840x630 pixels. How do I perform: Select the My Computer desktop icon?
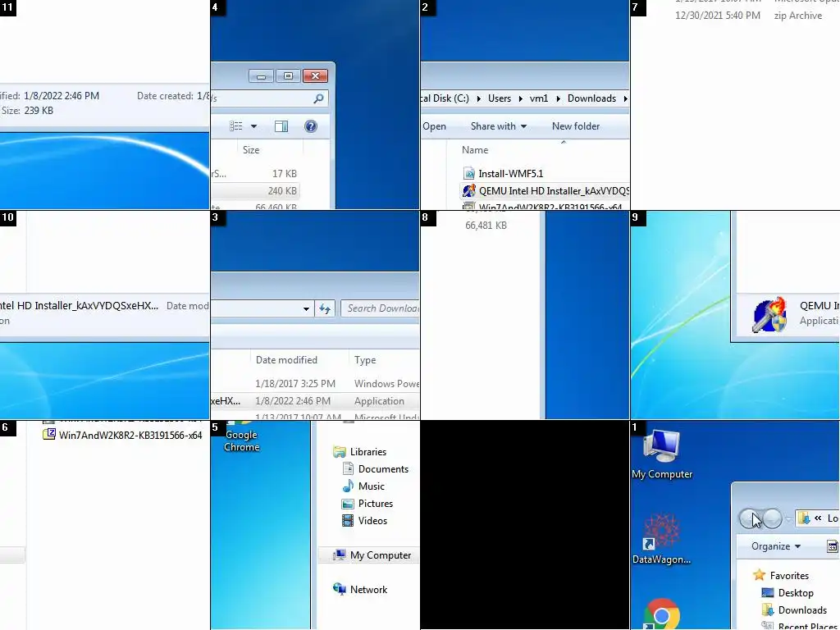(662, 454)
